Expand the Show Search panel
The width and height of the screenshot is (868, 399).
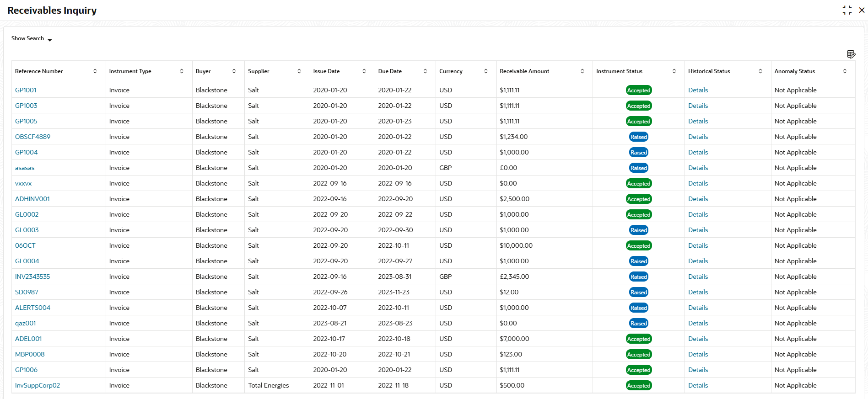32,39
